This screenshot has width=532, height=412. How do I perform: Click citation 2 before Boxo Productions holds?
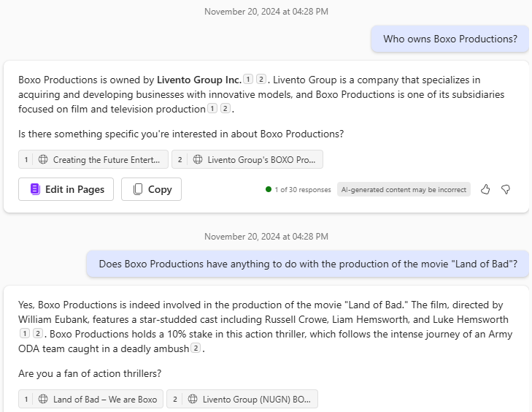[38, 334]
